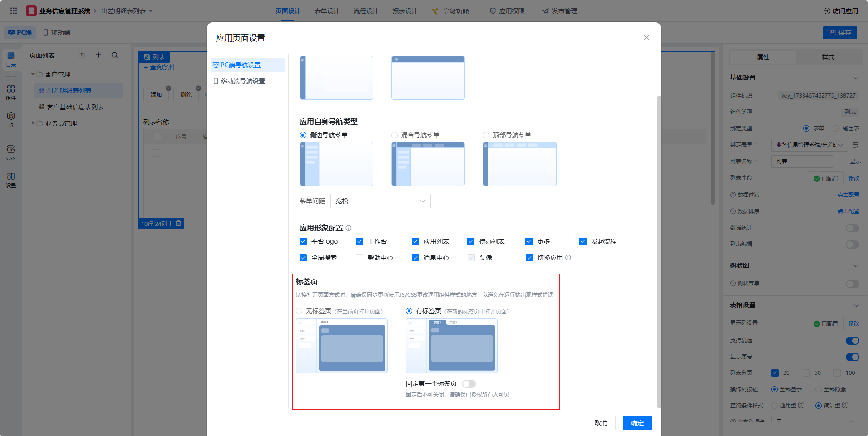This screenshot has width=868, height=436.
Task: Expand the 业务员管理 folder in tree
Action: (33, 123)
